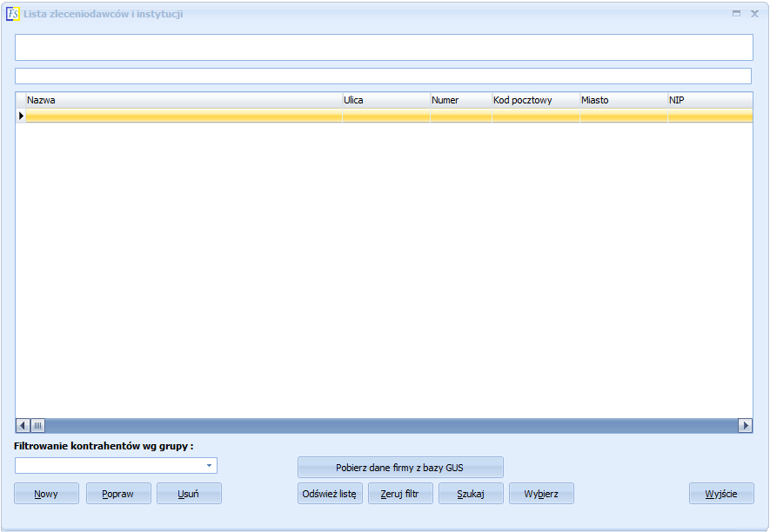Exit via the Wyjście button
Viewport: 770px width, 532px height.
[x=721, y=494]
